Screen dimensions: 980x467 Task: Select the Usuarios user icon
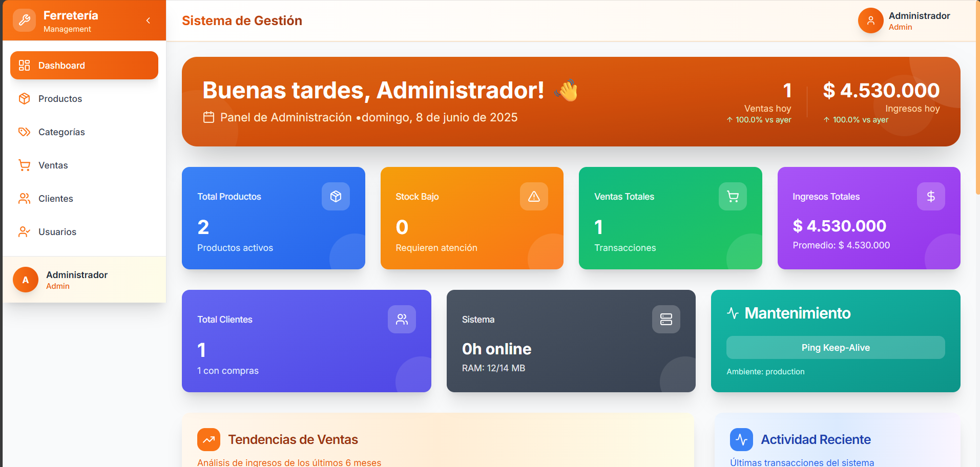(24, 231)
